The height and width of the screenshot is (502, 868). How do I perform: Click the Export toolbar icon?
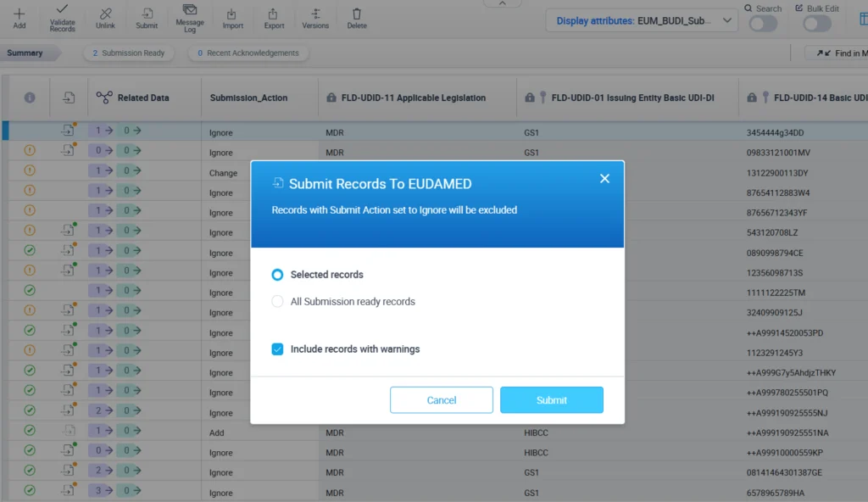(274, 18)
